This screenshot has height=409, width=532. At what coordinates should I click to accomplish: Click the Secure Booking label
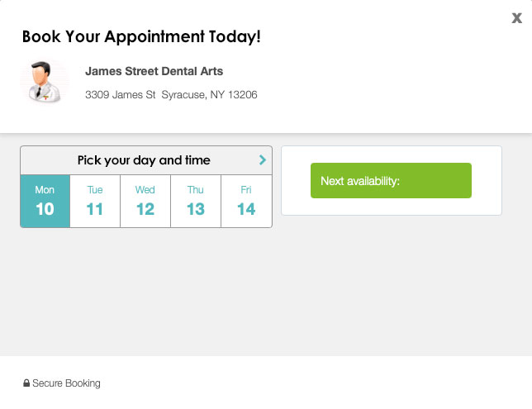tap(66, 383)
